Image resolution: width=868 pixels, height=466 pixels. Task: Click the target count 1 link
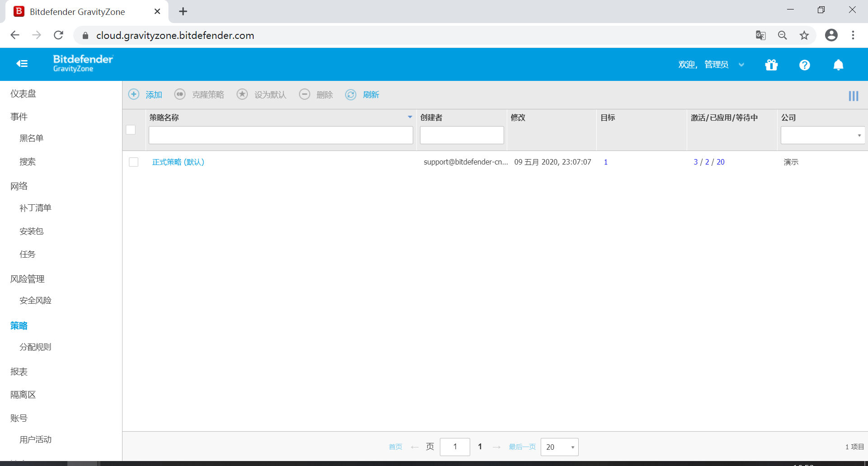pyautogui.click(x=605, y=162)
